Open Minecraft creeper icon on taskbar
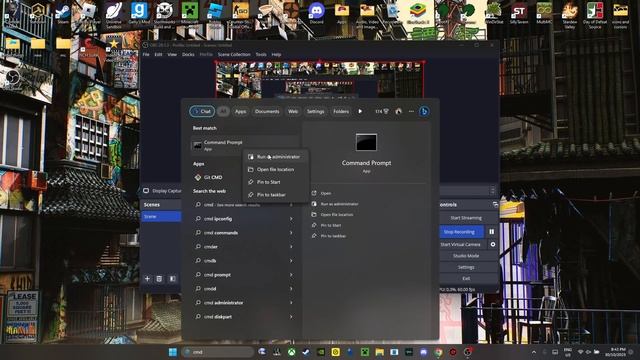This screenshot has height=360, width=640. point(365,352)
